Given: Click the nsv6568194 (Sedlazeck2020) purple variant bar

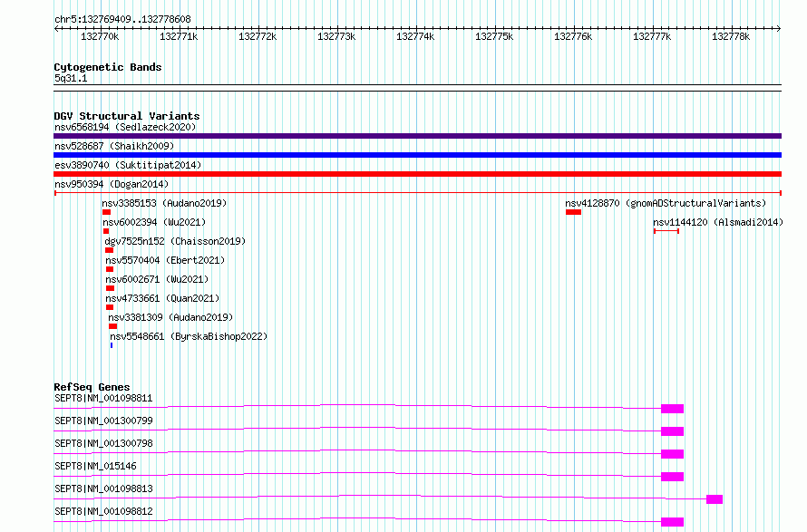Looking at the screenshot, I should coord(417,136).
